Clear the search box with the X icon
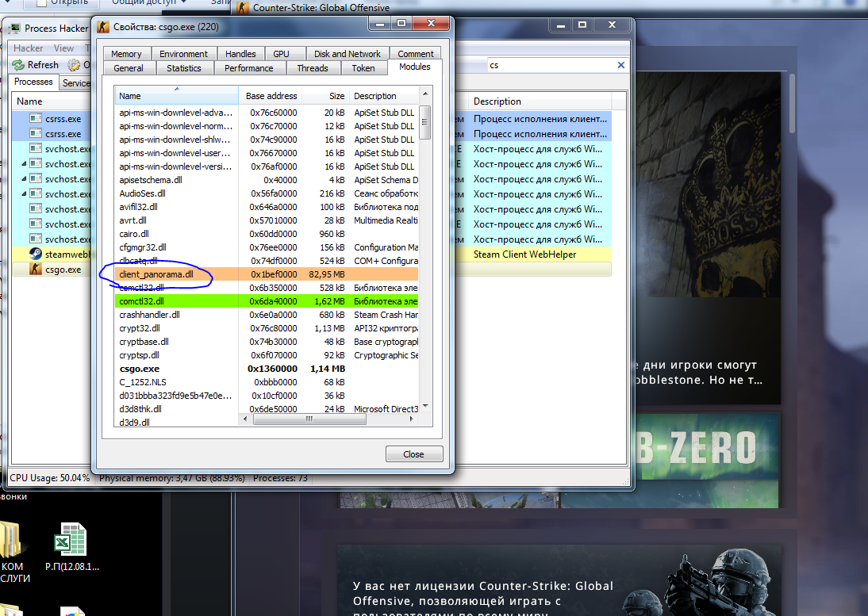The height and width of the screenshot is (616, 868). [621, 65]
